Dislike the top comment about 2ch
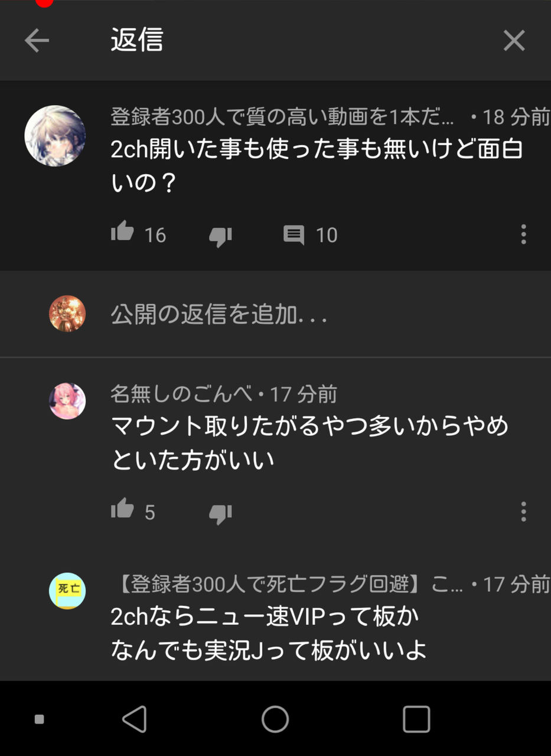This screenshot has height=756, width=551. pyautogui.click(x=220, y=236)
